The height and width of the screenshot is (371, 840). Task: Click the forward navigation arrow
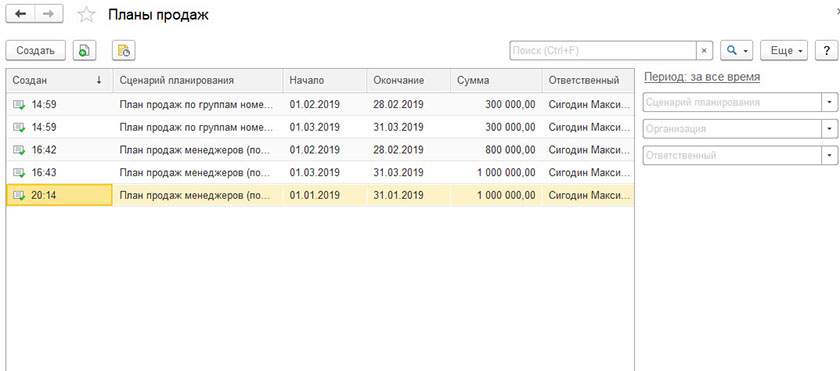49,14
